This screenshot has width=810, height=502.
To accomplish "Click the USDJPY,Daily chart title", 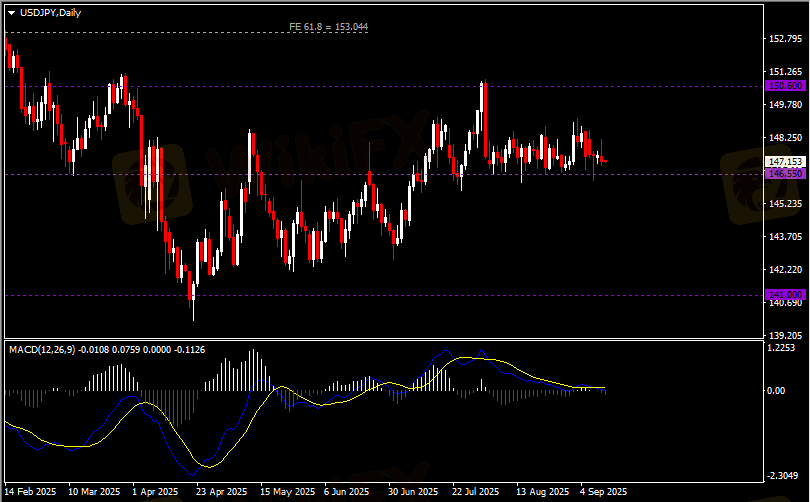I will point(50,12).
